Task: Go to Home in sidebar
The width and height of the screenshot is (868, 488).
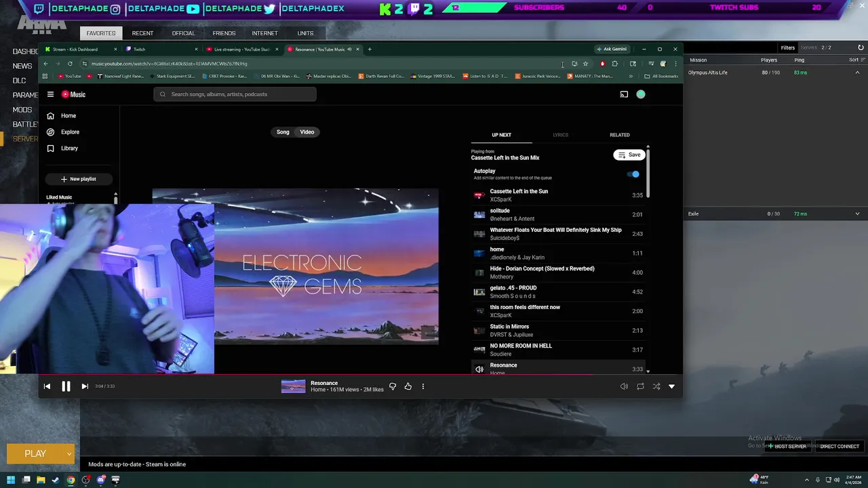Action: (68, 116)
